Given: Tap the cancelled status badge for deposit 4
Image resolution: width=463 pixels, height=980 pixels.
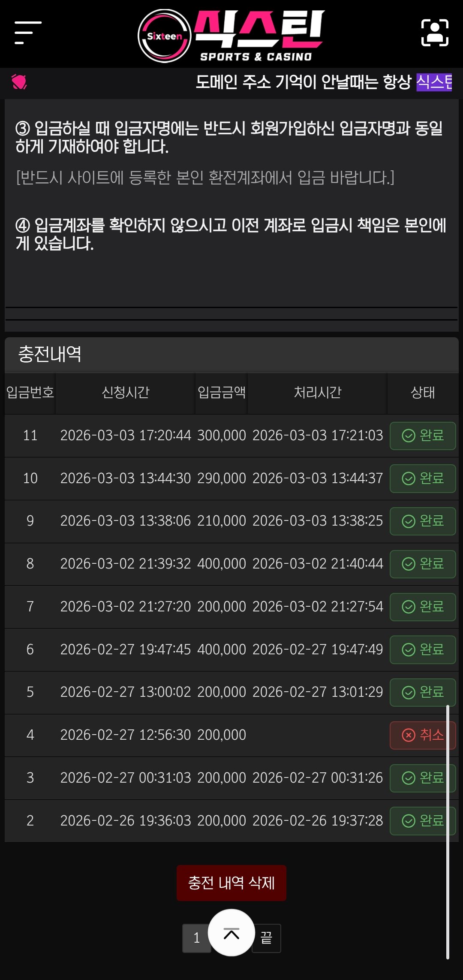Looking at the screenshot, I should (x=422, y=735).
